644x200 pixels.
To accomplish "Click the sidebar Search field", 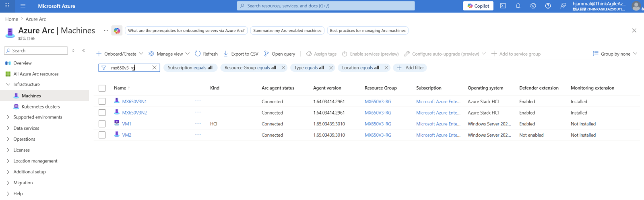I will coord(36,50).
